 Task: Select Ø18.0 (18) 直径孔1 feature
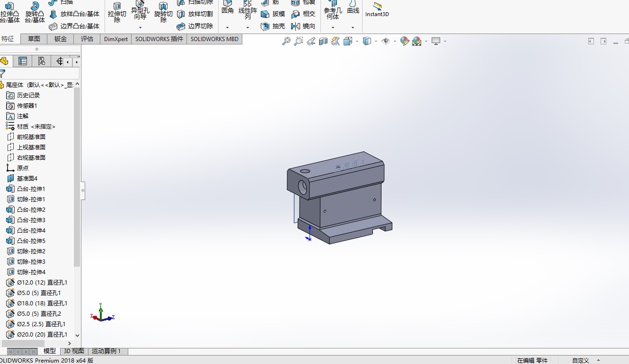36,303
